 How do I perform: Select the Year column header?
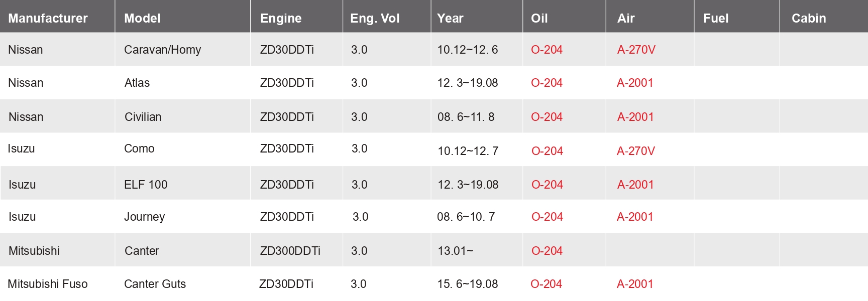pyautogui.click(x=450, y=19)
